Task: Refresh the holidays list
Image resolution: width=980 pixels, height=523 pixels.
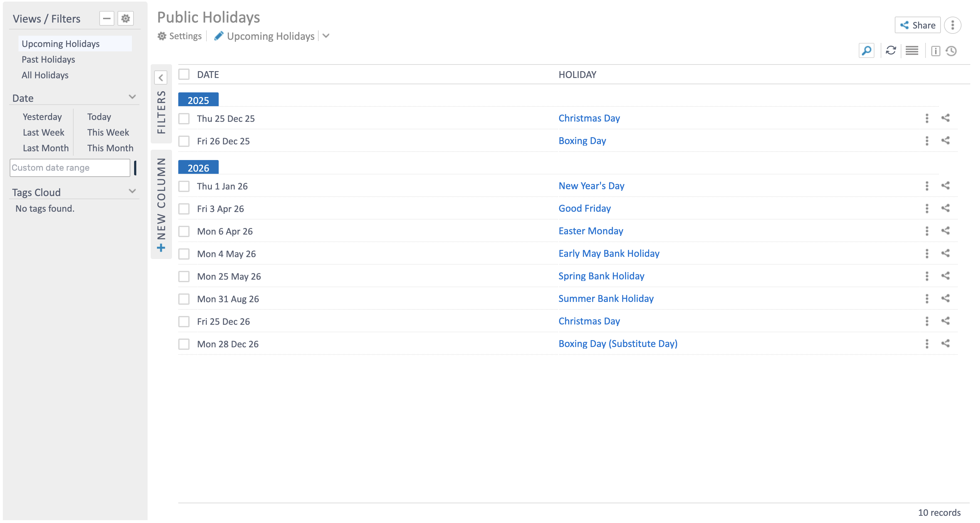Action: (891, 51)
